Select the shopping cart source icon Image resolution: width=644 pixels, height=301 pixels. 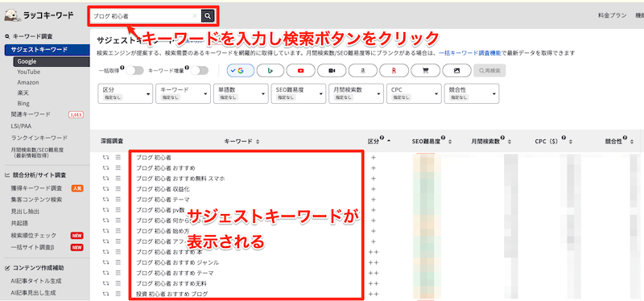tap(426, 71)
